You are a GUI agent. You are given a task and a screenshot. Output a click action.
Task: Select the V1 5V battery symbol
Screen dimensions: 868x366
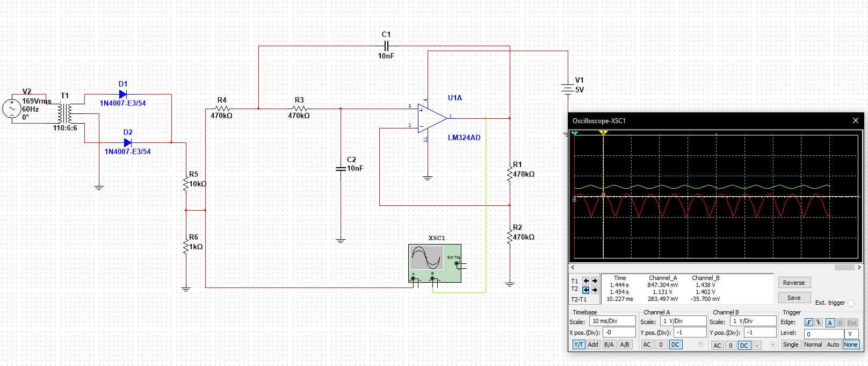click(568, 89)
